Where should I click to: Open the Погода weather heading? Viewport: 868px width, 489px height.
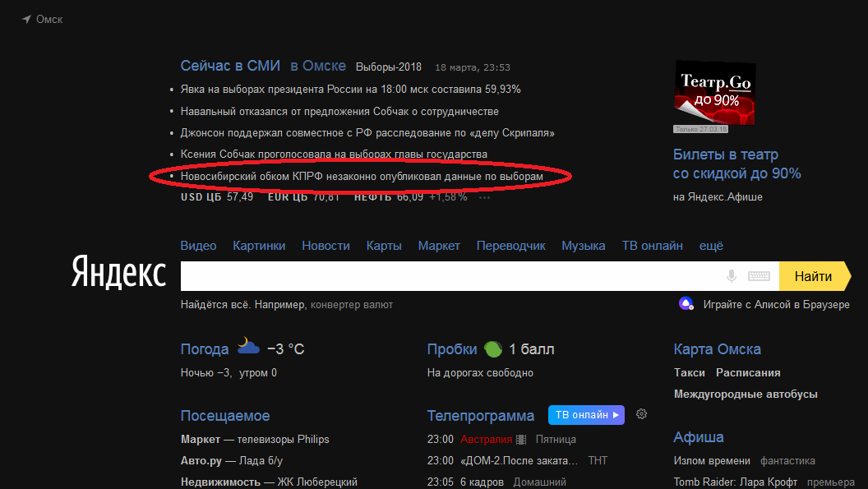click(x=205, y=349)
